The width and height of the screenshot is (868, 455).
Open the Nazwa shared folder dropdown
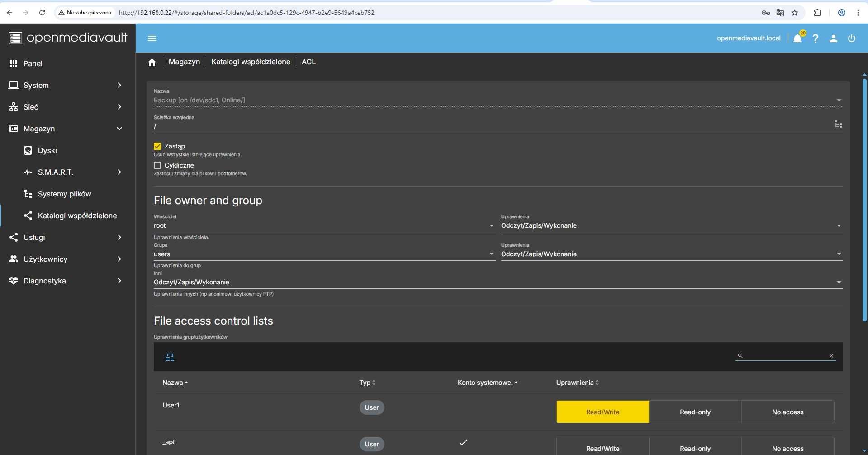(498, 100)
